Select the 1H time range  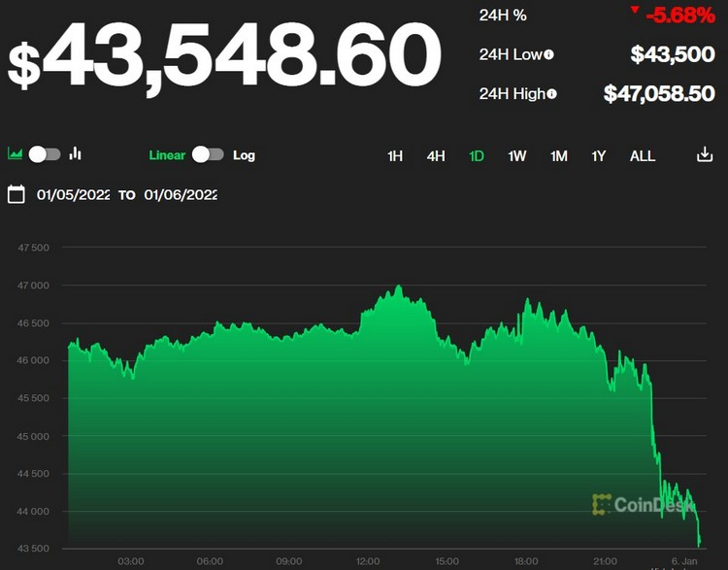click(395, 155)
